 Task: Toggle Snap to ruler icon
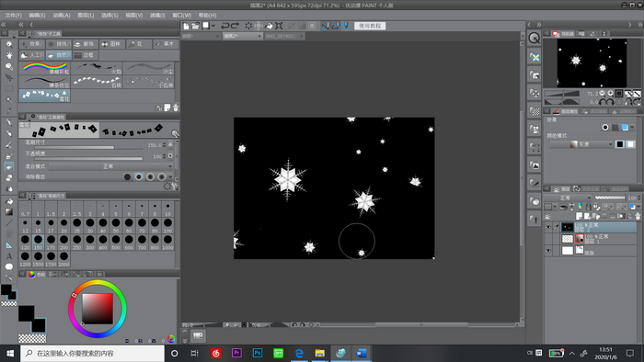click(326, 26)
